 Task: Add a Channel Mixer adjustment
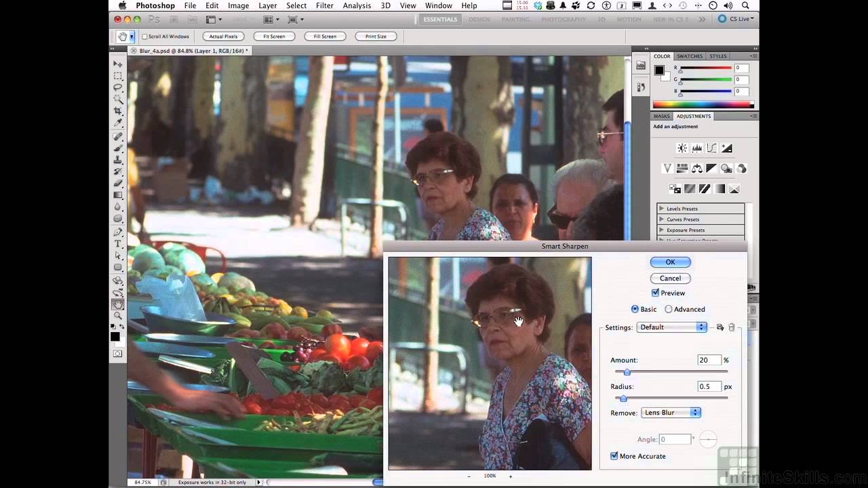[x=741, y=168]
